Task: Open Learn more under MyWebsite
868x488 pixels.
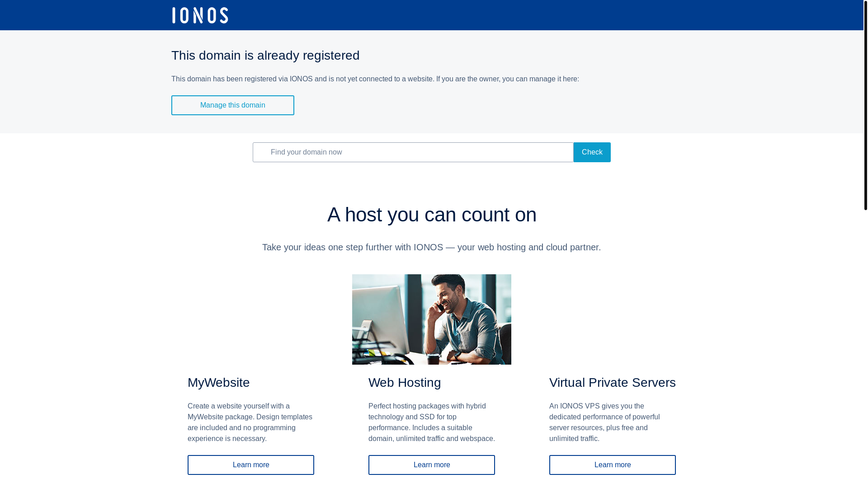Action: coord(251,465)
